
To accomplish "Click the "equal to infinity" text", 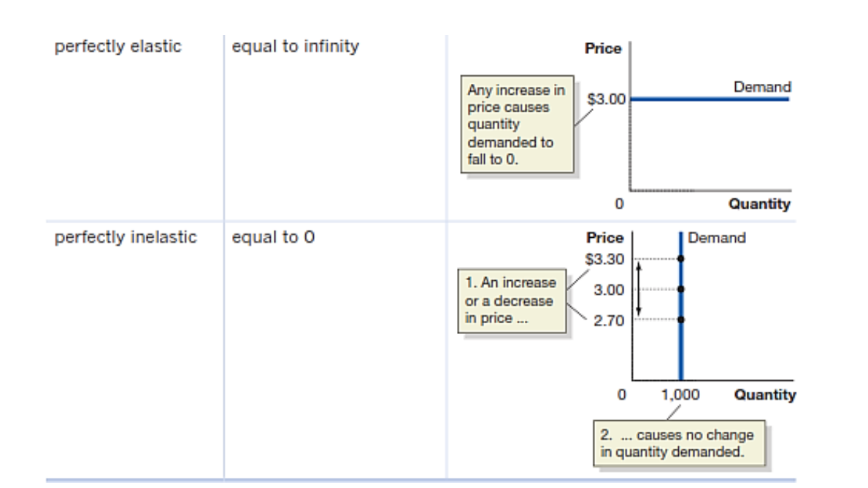I will [x=295, y=48].
